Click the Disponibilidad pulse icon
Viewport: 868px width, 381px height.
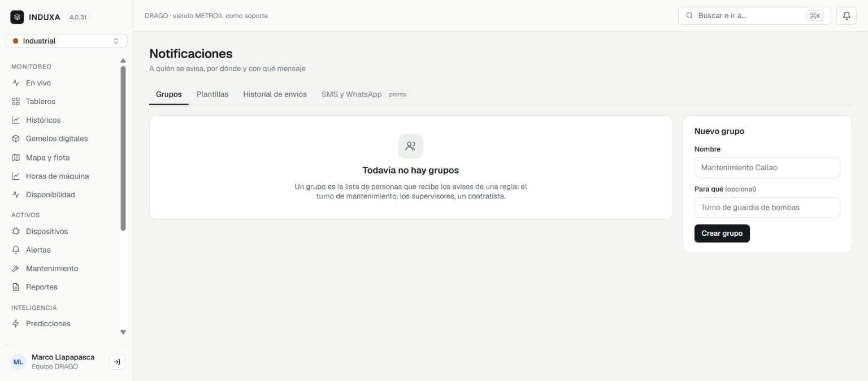tap(16, 195)
